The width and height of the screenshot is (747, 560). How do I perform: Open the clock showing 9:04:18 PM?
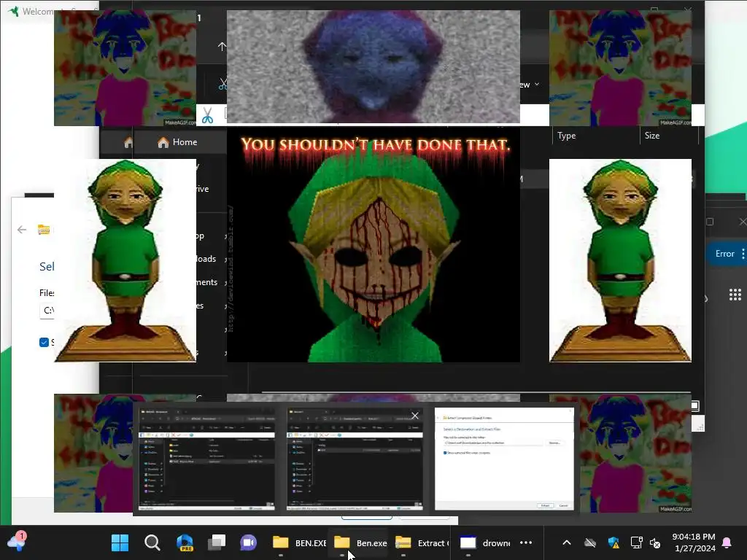[x=694, y=542]
